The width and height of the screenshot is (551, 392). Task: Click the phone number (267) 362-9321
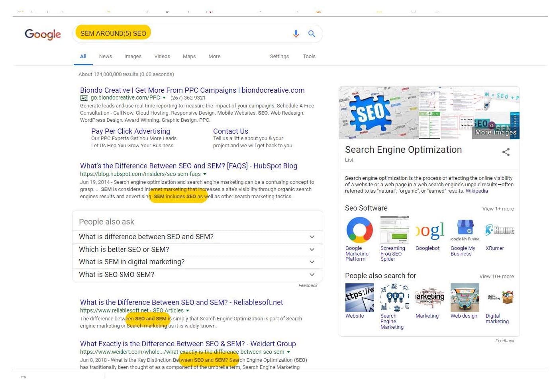click(188, 98)
